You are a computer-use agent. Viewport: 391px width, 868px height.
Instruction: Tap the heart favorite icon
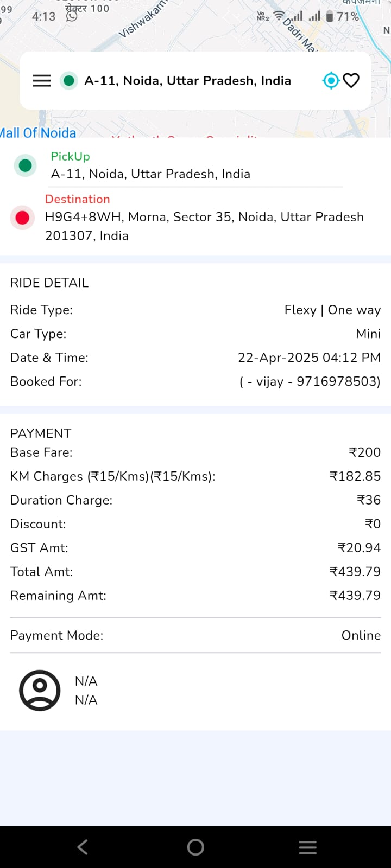click(352, 81)
